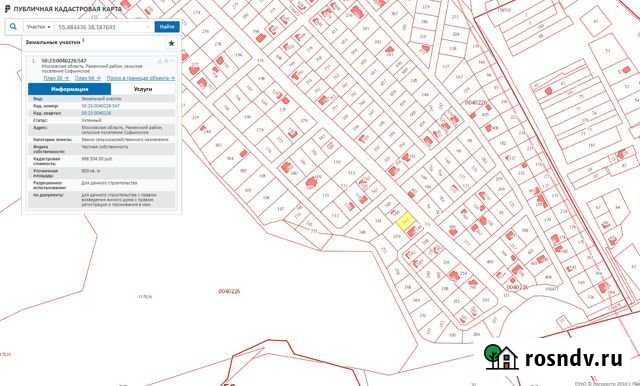Screen dimensions: 640x386
Task: Click the rosndv.ru house logo
Action: 501,357
